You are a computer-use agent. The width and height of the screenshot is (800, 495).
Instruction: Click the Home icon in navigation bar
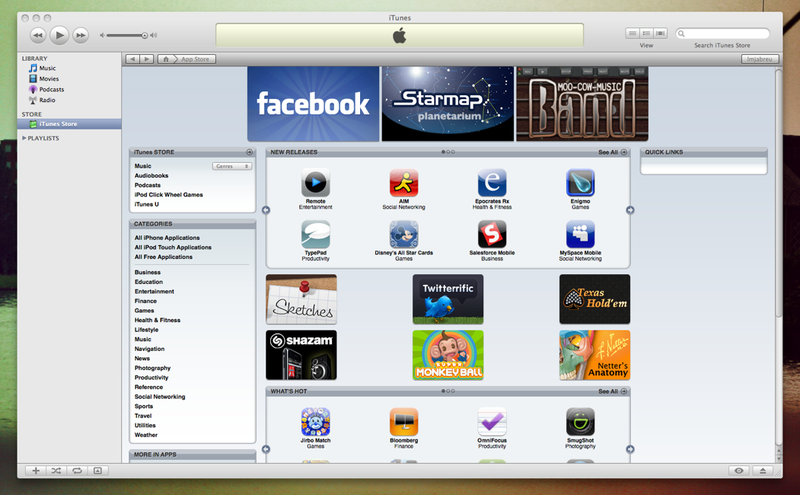coord(165,59)
